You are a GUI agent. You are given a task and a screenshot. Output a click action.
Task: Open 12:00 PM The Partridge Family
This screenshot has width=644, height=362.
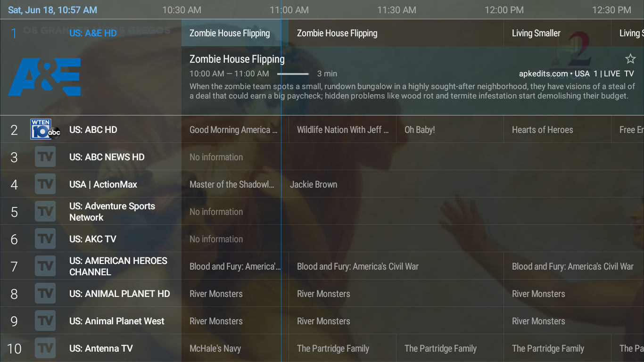[x=558, y=348]
